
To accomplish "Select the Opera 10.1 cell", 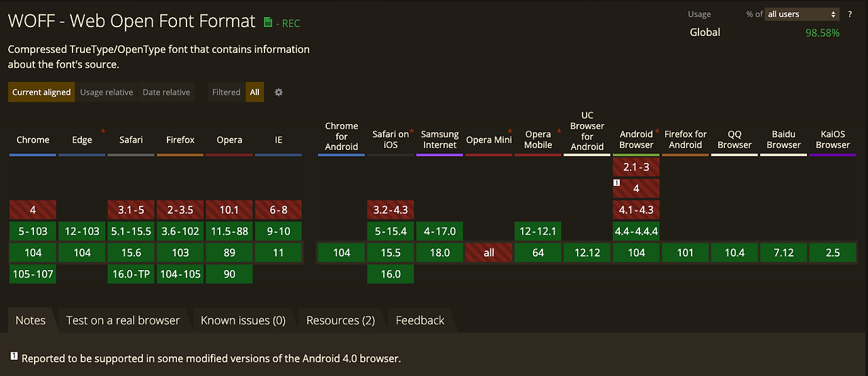I will [x=229, y=210].
